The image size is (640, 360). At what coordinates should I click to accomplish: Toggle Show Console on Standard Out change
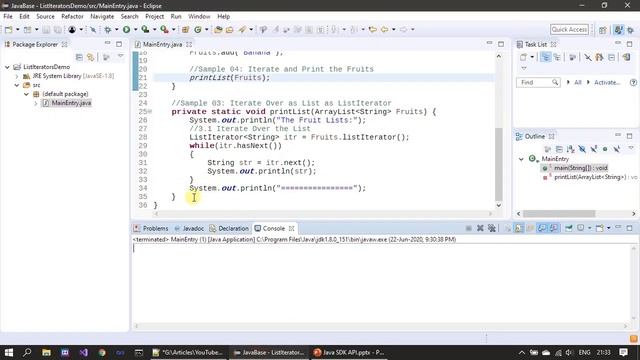542,228
